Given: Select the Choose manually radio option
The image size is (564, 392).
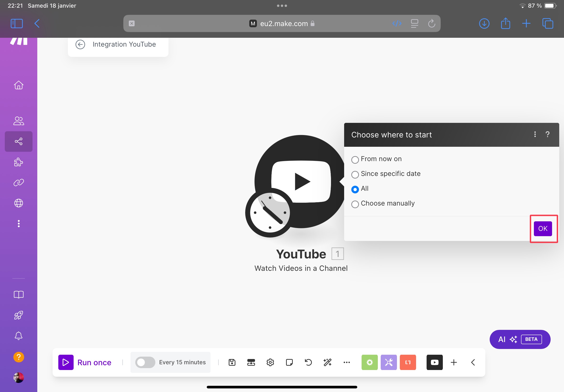Looking at the screenshot, I should (355, 204).
